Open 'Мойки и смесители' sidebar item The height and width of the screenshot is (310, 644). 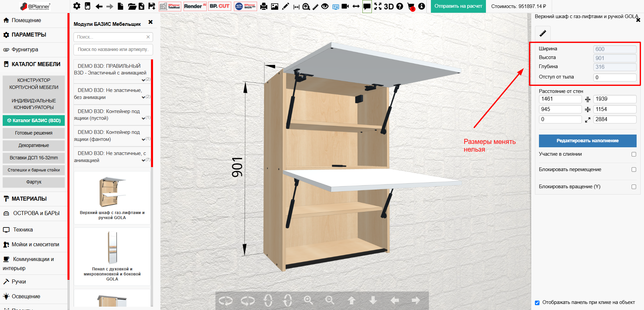point(34,245)
